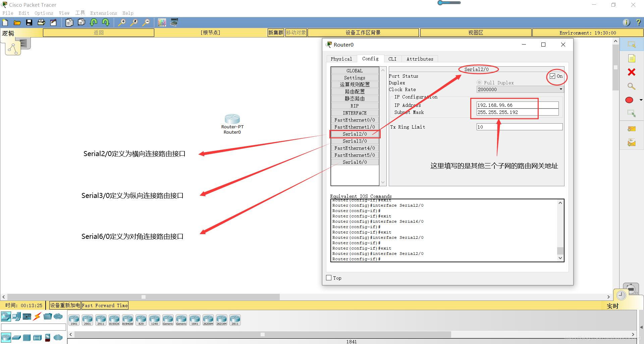The width and height of the screenshot is (644, 344).
Task: Click the 设备重新加电 power cycle button
Action: 65,305
